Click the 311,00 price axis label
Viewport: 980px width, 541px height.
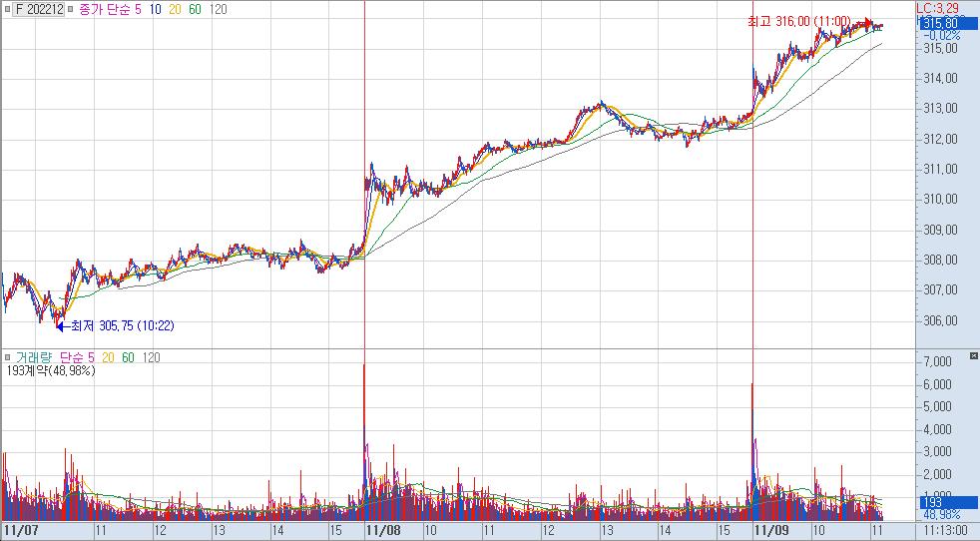point(940,169)
